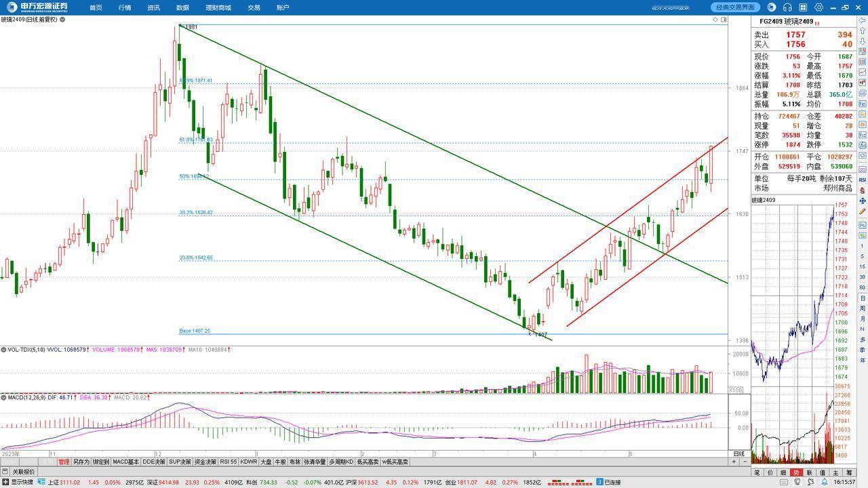Open the 数据 menu

182,7
